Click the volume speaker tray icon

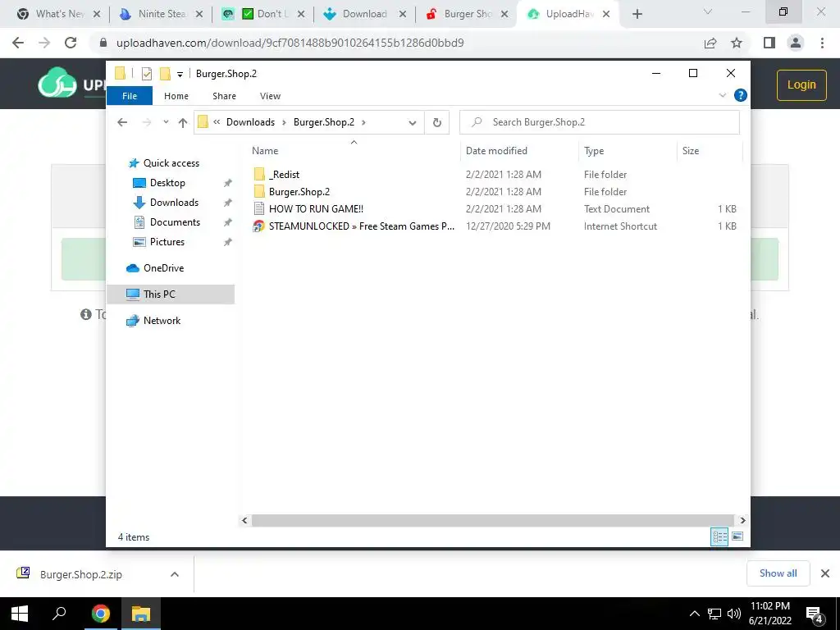pyautogui.click(x=734, y=614)
